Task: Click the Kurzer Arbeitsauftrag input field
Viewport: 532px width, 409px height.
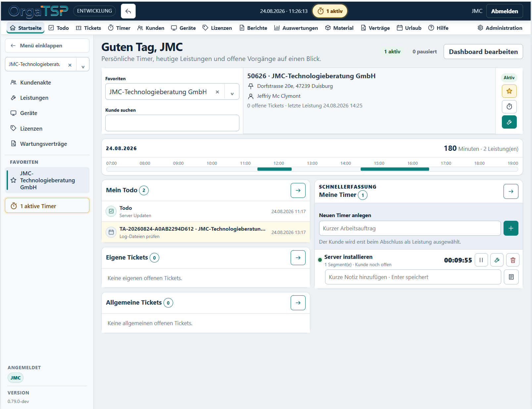Action: pos(410,228)
